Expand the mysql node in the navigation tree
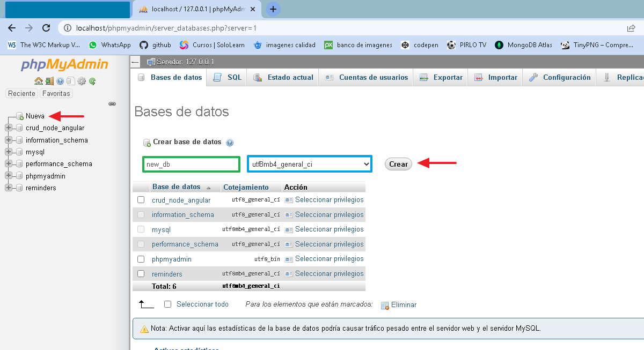The image size is (644, 350). (9, 152)
